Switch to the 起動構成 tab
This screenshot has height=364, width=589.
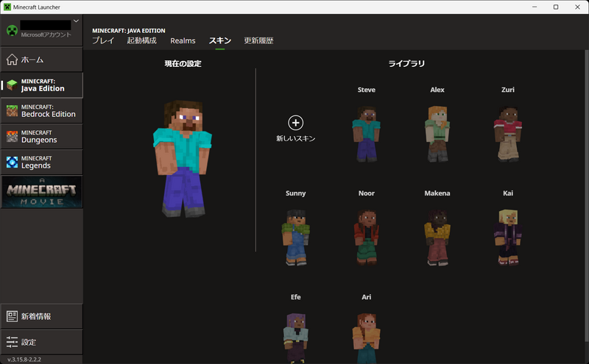point(142,41)
